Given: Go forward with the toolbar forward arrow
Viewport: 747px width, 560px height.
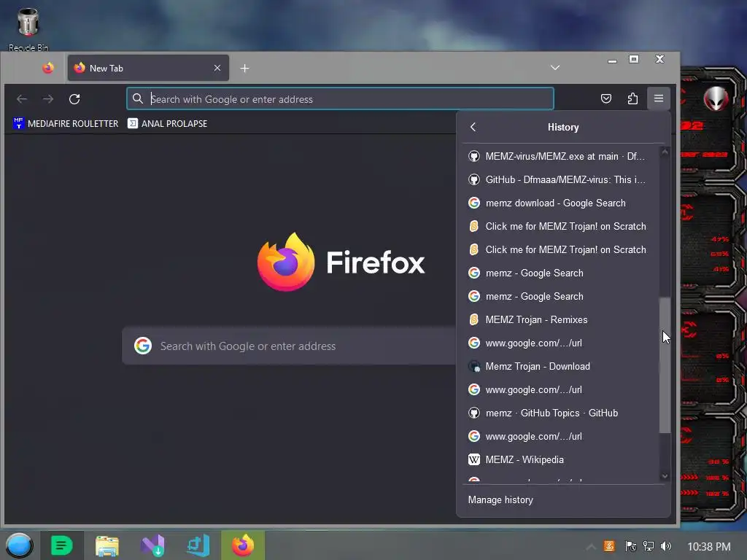Looking at the screenshot, I should tap(48, 99).
